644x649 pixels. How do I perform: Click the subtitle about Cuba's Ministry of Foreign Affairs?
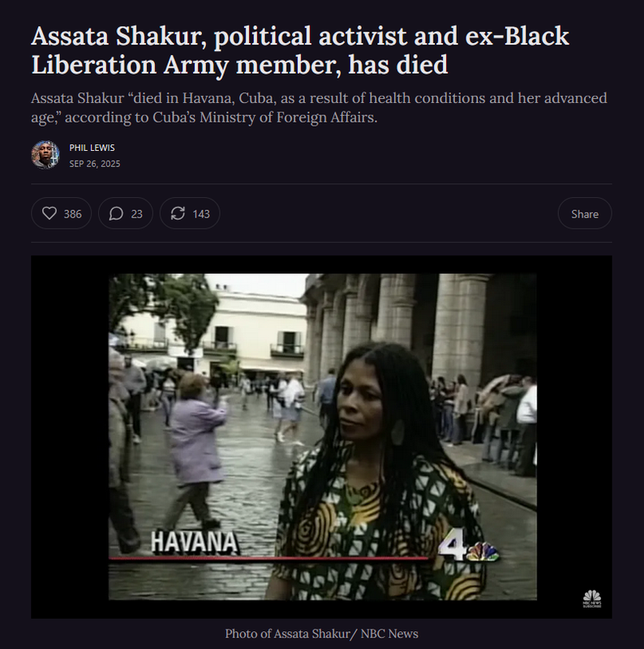[319, 108]
